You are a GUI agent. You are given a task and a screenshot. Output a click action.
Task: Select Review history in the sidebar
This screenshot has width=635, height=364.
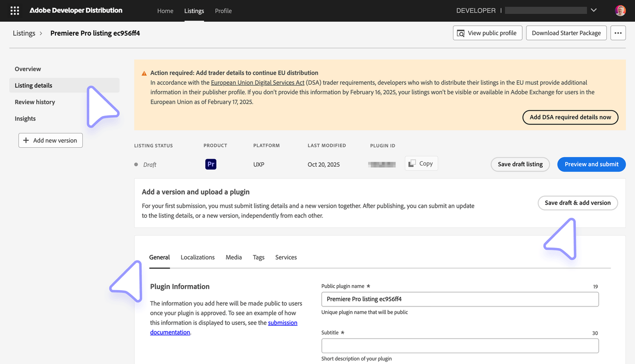(x=34, y=102)
